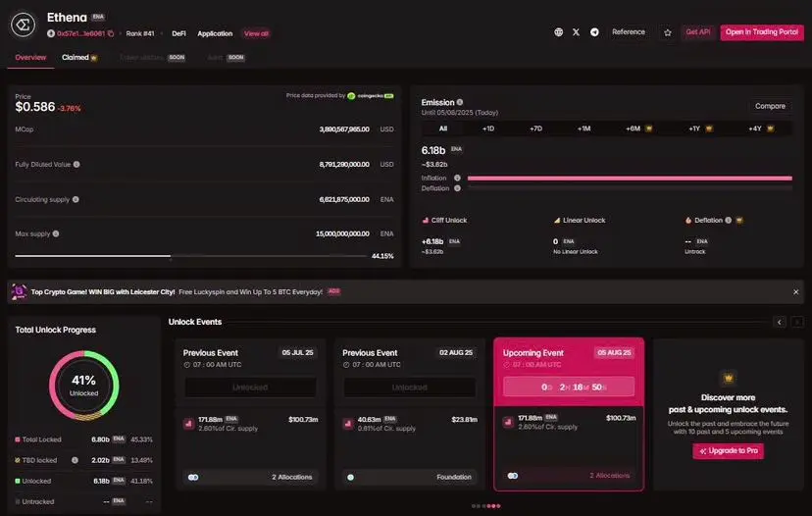Click Upcoming Event allocations icon
Image resolution: width=812 pixels, height=516 pixels.
pos(513,476)
